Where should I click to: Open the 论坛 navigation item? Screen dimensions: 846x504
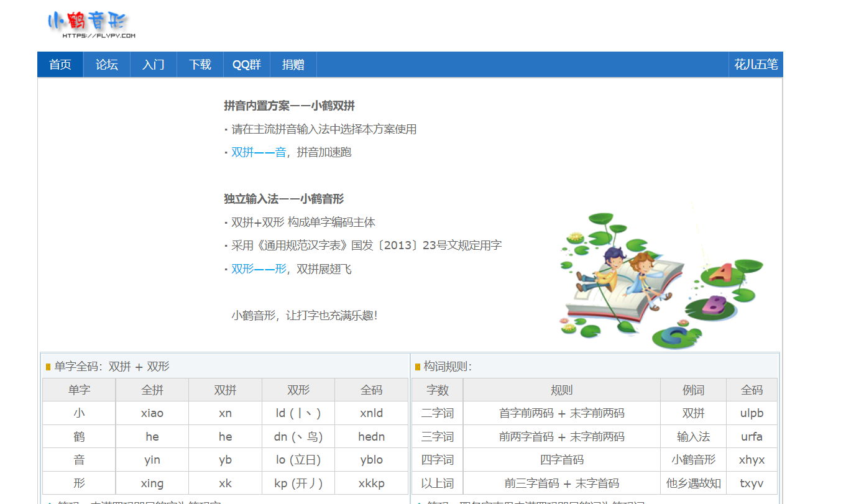click(106, 64)
